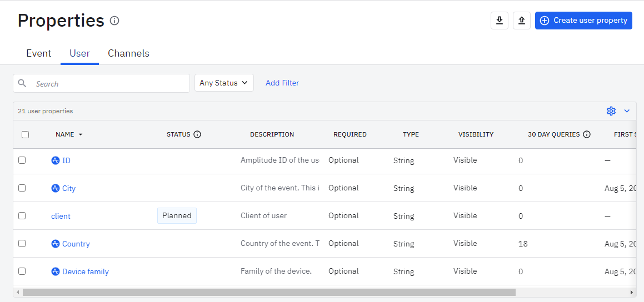
Task: Switch to the Event tab
Action: [x=39, y=53]
